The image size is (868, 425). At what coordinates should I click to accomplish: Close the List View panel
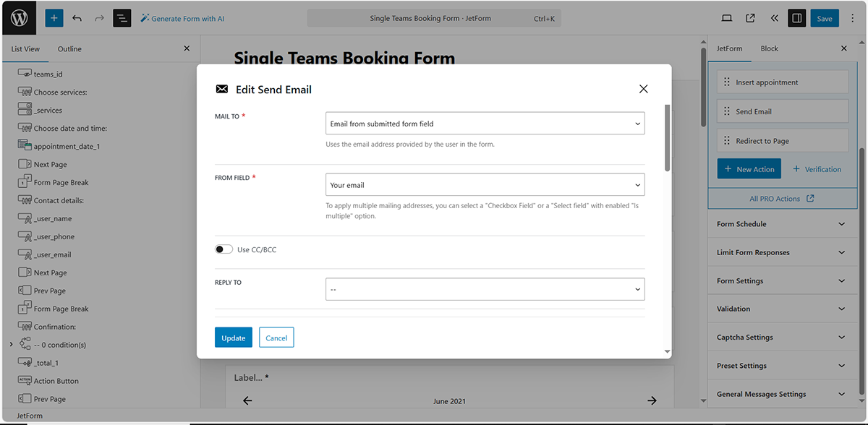[187, 48]
